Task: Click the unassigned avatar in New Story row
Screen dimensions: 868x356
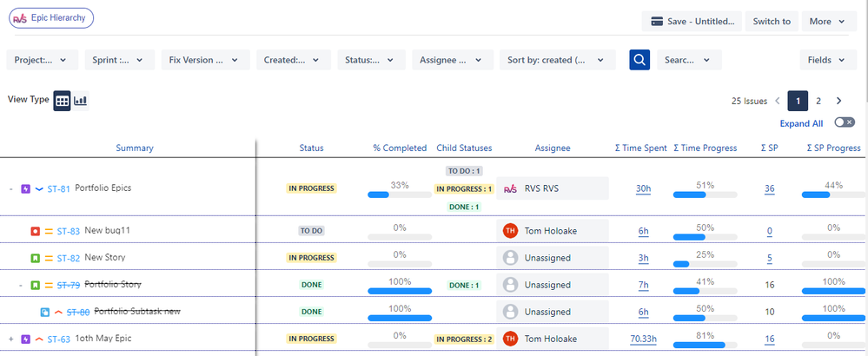Action: coord(510,258)
